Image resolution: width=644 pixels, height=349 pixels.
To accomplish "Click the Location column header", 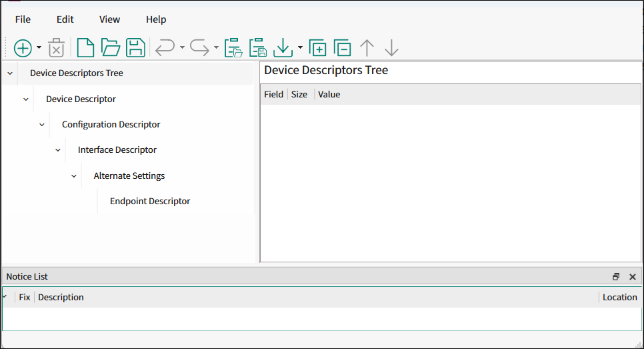I will [620, 297].
